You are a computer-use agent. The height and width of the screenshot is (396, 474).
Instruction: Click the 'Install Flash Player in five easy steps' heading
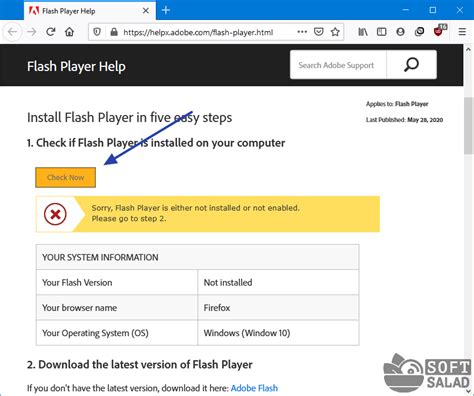[x=130, y=118]
